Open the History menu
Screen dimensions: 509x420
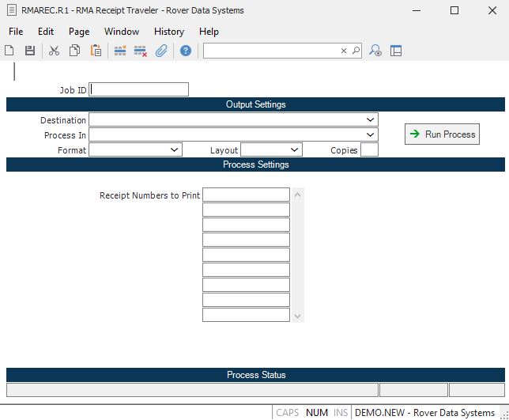tap(169, 32)
